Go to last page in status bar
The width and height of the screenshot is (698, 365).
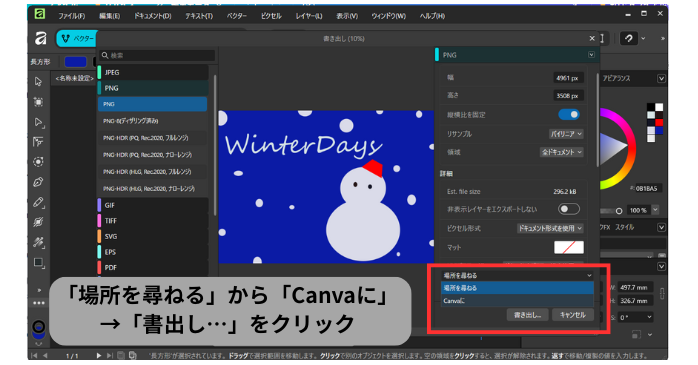pos(110,355)
